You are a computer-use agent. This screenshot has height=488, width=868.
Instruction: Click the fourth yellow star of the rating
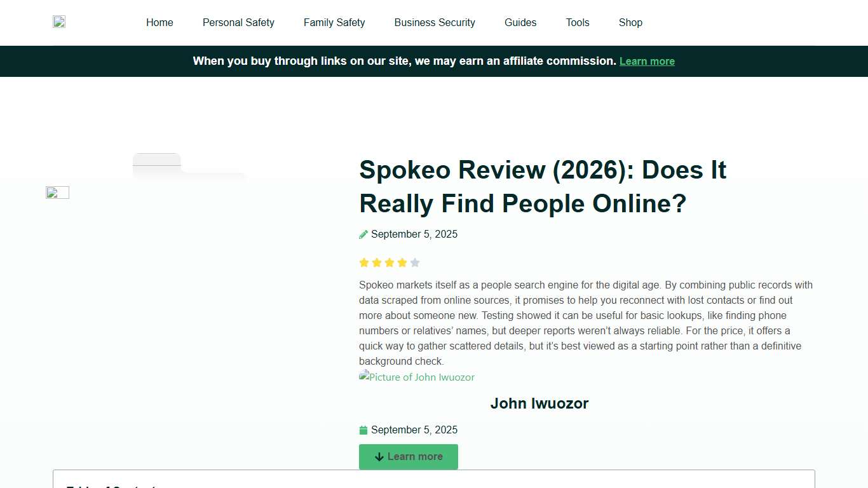tap(402, 262)
